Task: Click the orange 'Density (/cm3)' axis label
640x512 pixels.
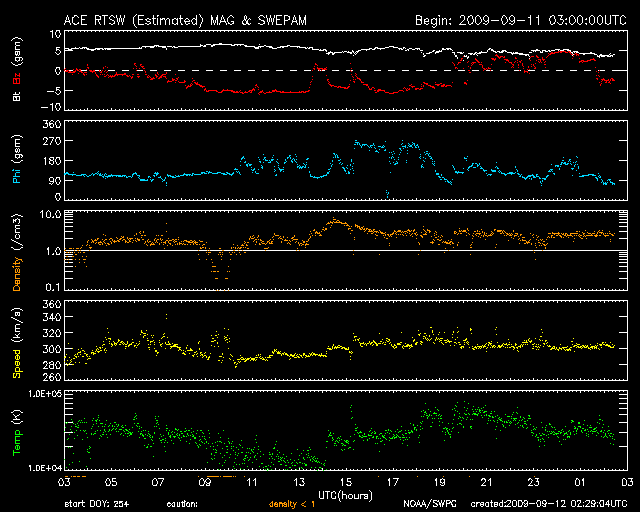Action: point(17,252)
